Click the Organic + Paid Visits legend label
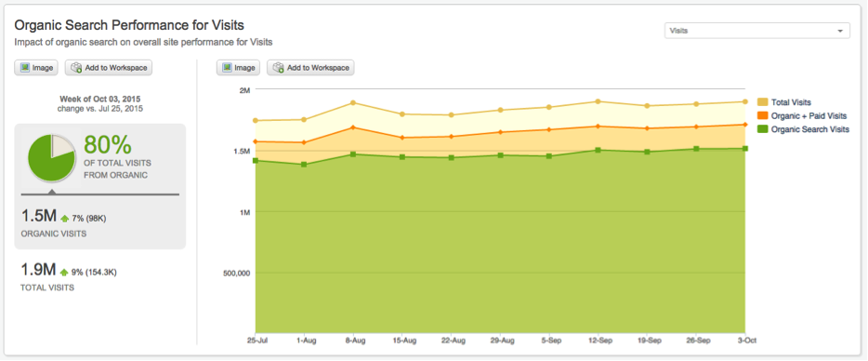Screen dimensions: 868x361 [809, 116]
